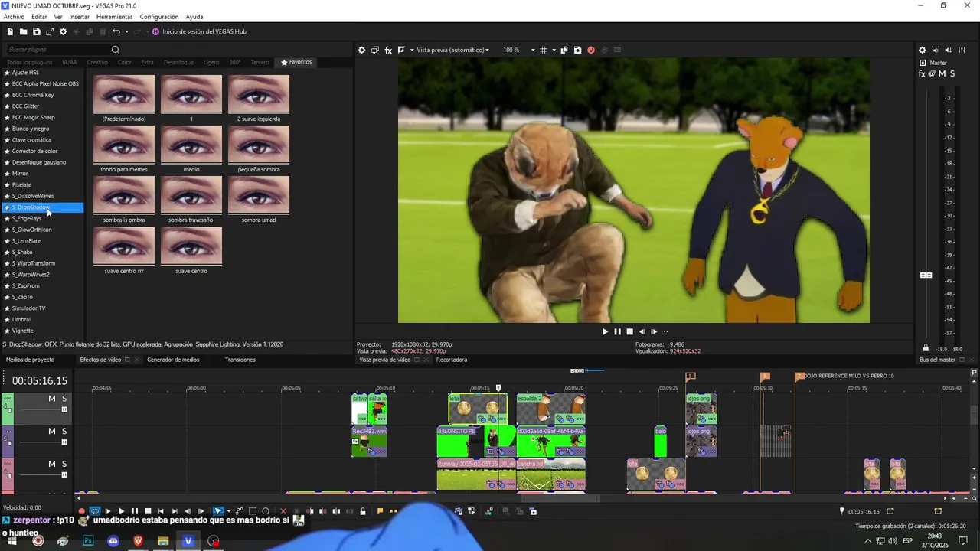
Task: Play the preview with the play button
Action: [x=605, y=331]
